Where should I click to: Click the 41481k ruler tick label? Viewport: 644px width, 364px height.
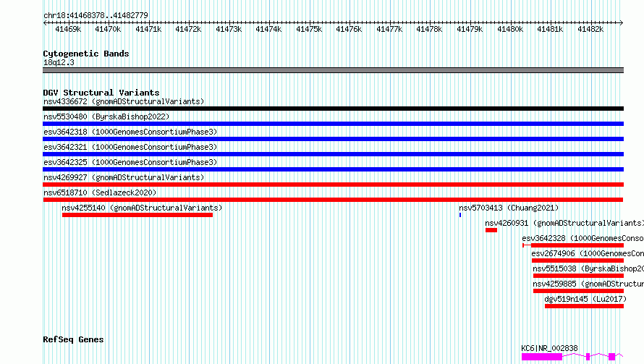click(x=550, y=29)
